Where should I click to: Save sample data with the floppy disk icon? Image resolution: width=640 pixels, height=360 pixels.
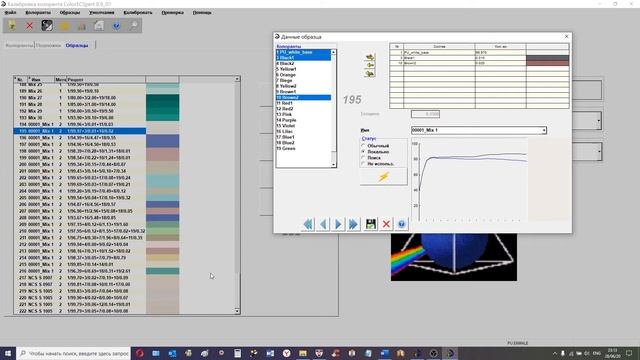(371, 224)
